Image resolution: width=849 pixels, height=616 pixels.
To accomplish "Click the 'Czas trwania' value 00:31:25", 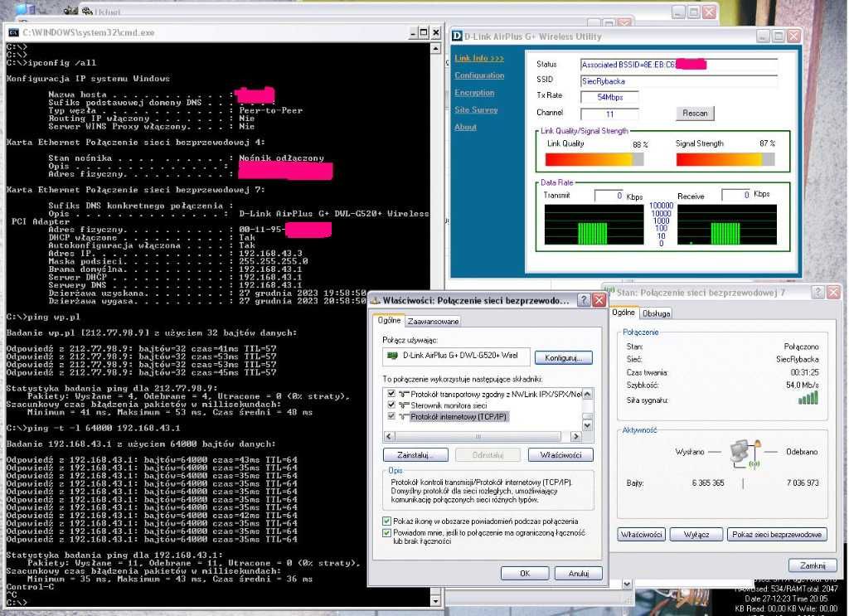I will tap(804, 372).
